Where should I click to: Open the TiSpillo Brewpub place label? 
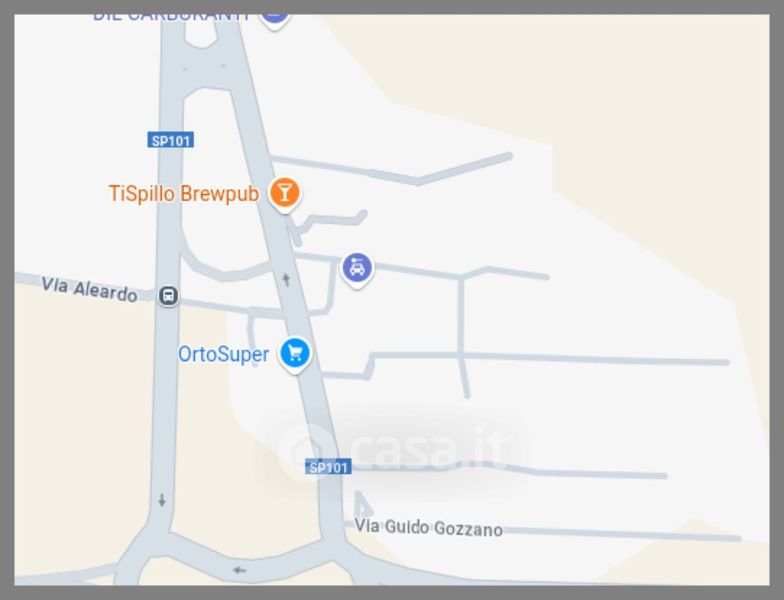click(184, 194)
